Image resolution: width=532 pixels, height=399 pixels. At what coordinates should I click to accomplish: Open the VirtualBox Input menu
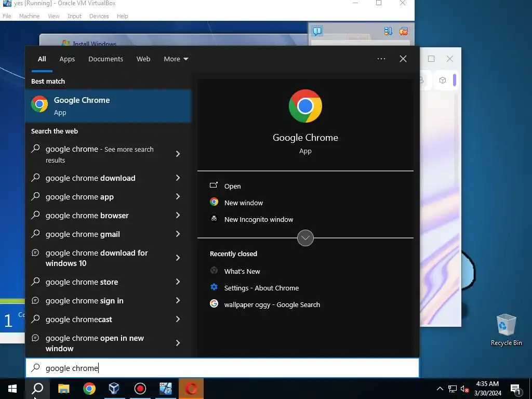[x=74, y=16]
